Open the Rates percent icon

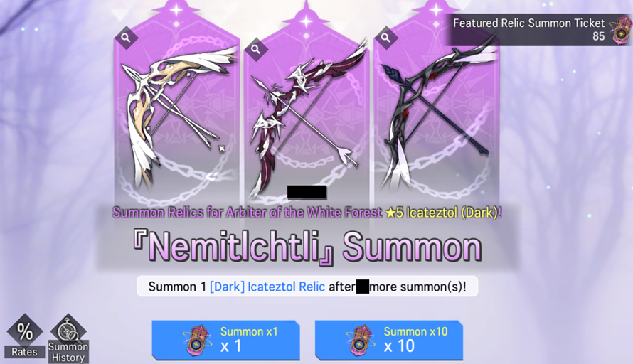click(25, 331)
